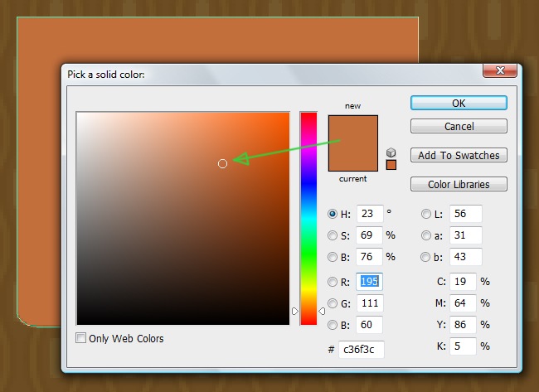Open Color Libraries
539x392 pixels.
pos(459,184)
